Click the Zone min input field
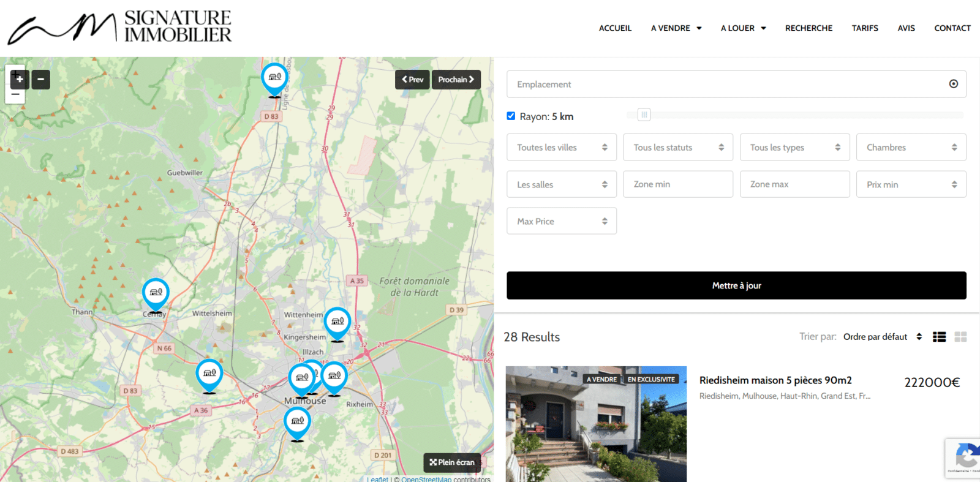The width and height of the screenshot is (980, 482). click(x=677, y=184)
